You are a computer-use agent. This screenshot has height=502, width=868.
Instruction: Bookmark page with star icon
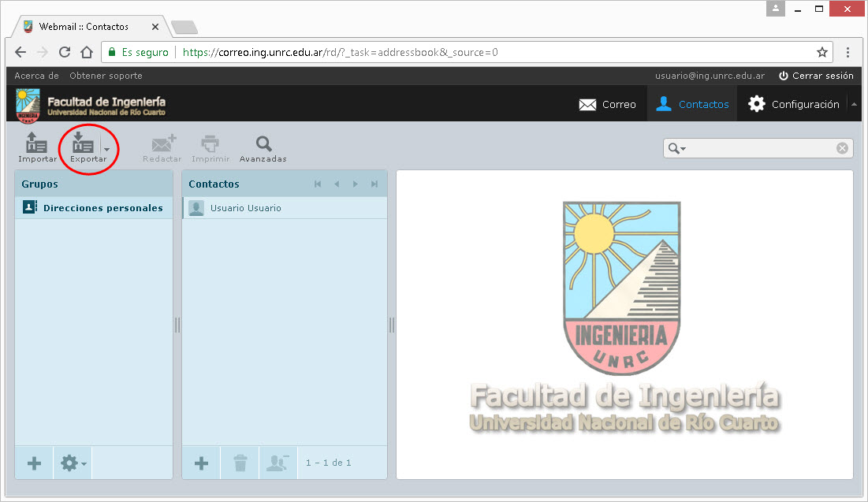822,52
